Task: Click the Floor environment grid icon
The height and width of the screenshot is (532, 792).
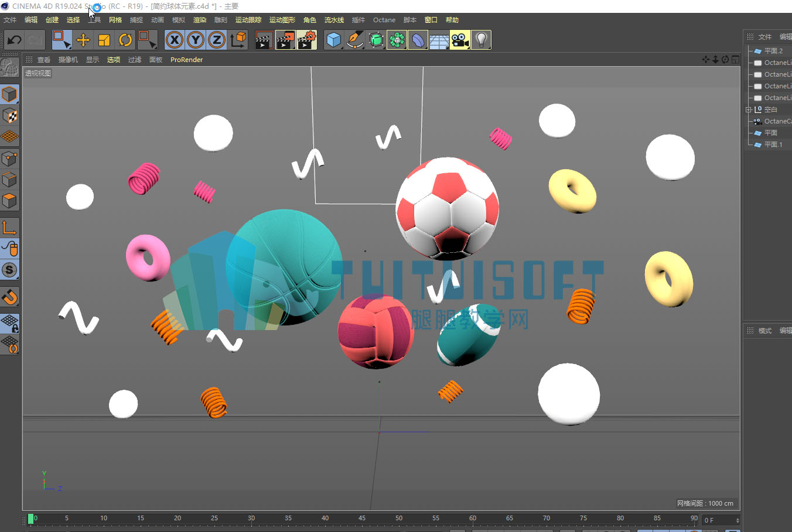Action: click(439, 40)
